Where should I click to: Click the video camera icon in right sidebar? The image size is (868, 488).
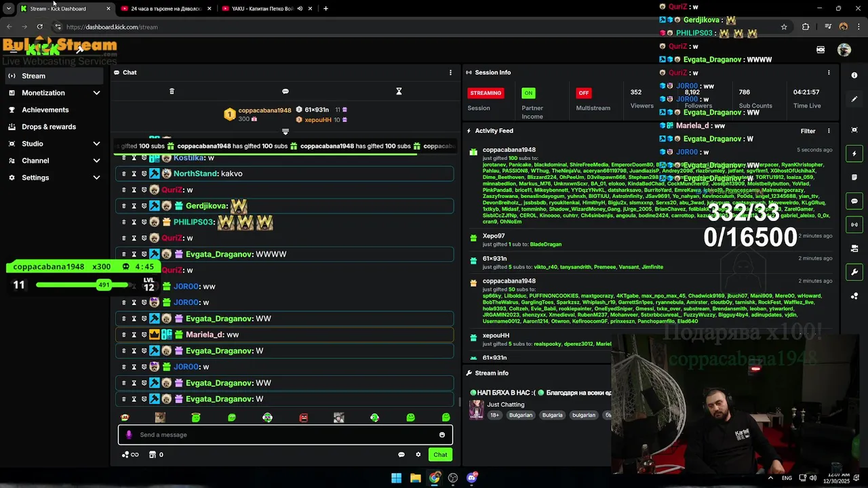coord(854,249)
